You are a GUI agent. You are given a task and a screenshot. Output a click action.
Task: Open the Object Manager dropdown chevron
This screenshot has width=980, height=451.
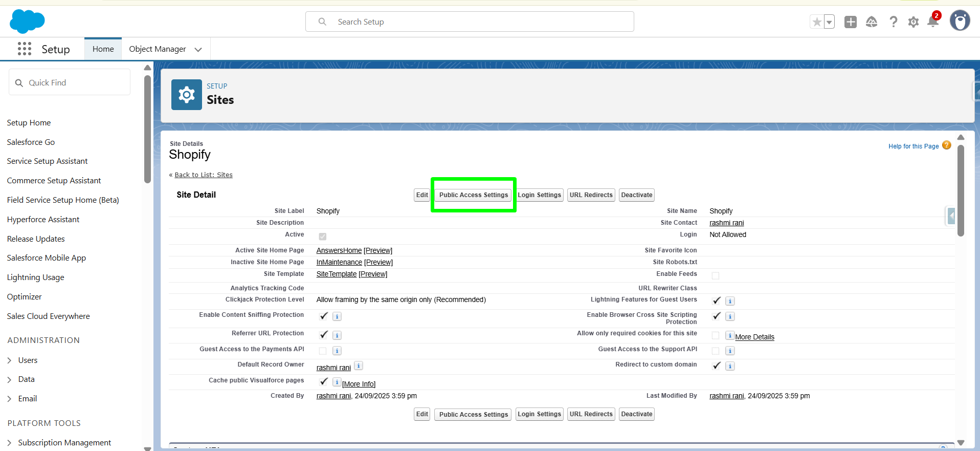pos(198,50)
